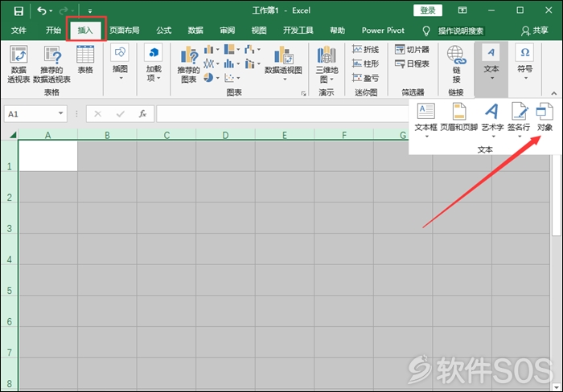Select the 插入 ribbon tab
Viewport: 563px width, 392px height.
point(85,31)
